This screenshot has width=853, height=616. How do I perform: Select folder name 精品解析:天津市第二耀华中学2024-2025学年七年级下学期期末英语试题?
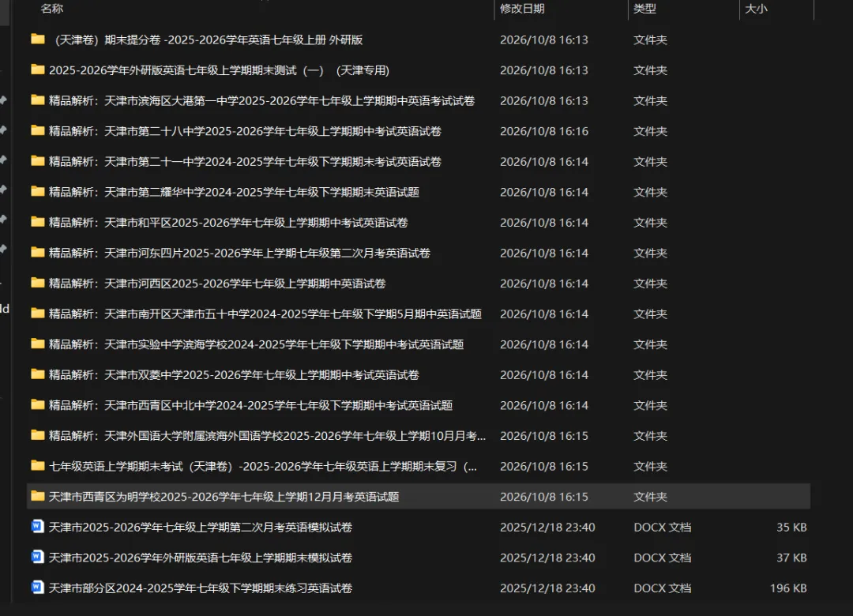tap(234, 192)
